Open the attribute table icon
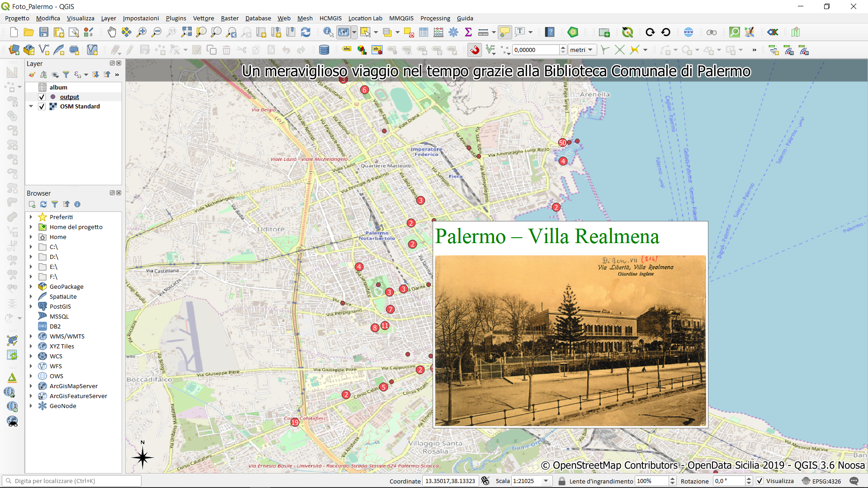 424,32
